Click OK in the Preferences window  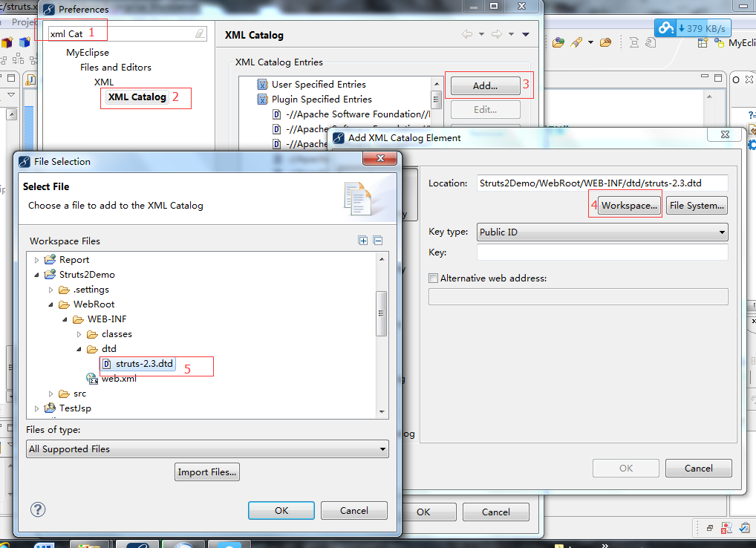pos(423,512)
